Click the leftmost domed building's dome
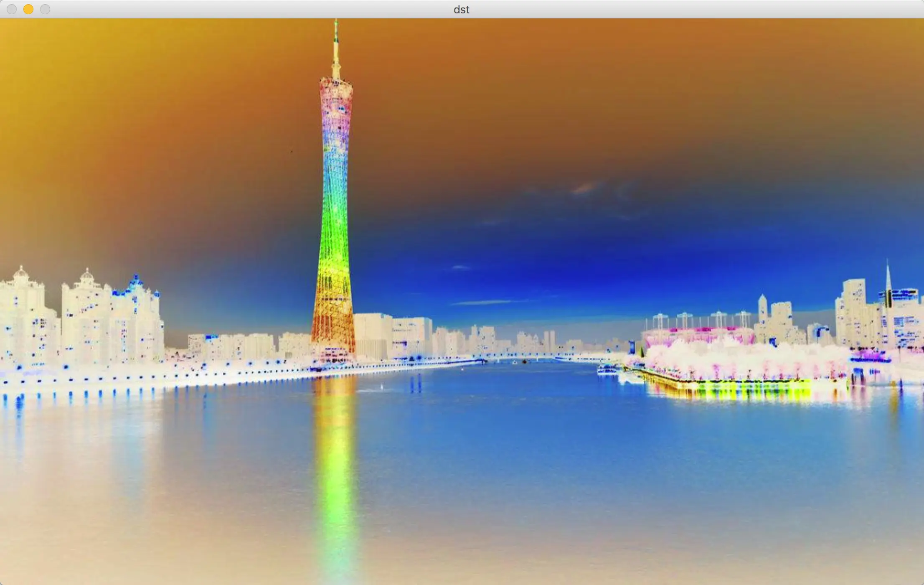Image resolution: width=924 pixels, height=585 pixels. (x=20, y=273)
